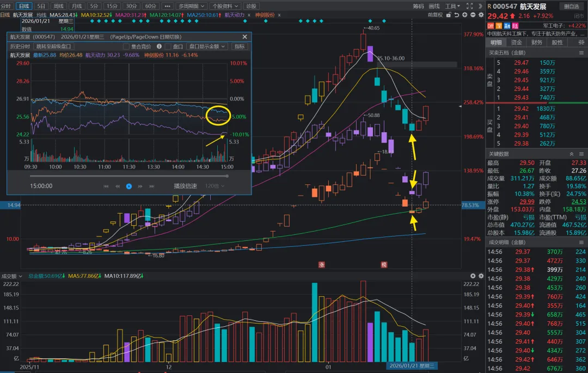Switch to the 资金 tab
This screenshot has height=373, width=588.
point(516,42)
